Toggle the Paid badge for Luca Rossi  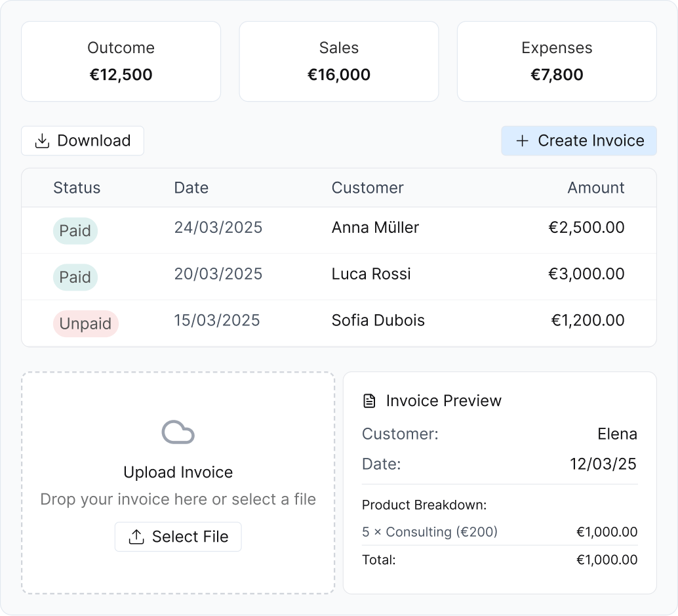click(75, 277)
